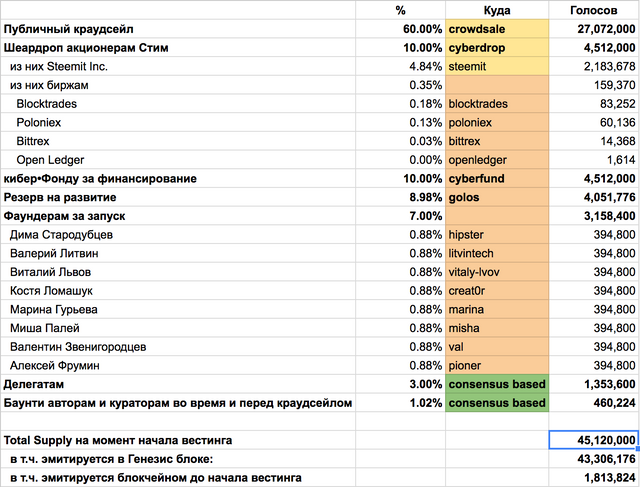
Task: Select the highlighted 45,120,000 cell
Action: (594, 440)
